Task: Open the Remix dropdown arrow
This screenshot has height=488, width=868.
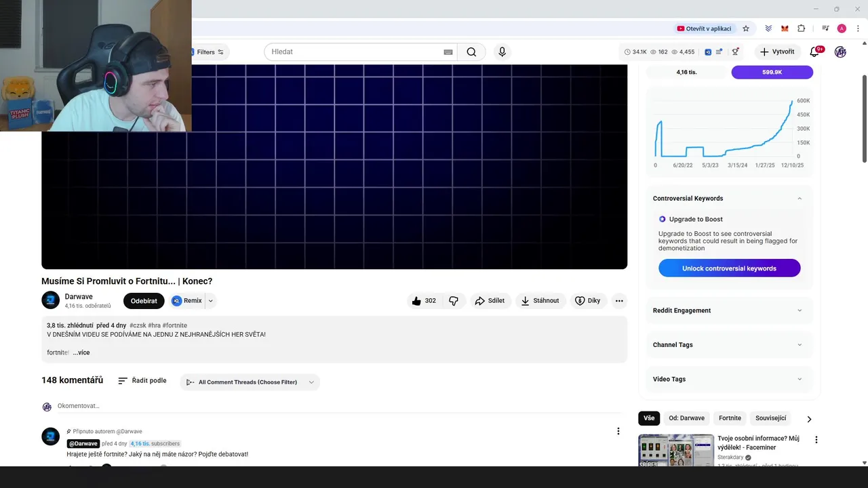Action: 210,301
